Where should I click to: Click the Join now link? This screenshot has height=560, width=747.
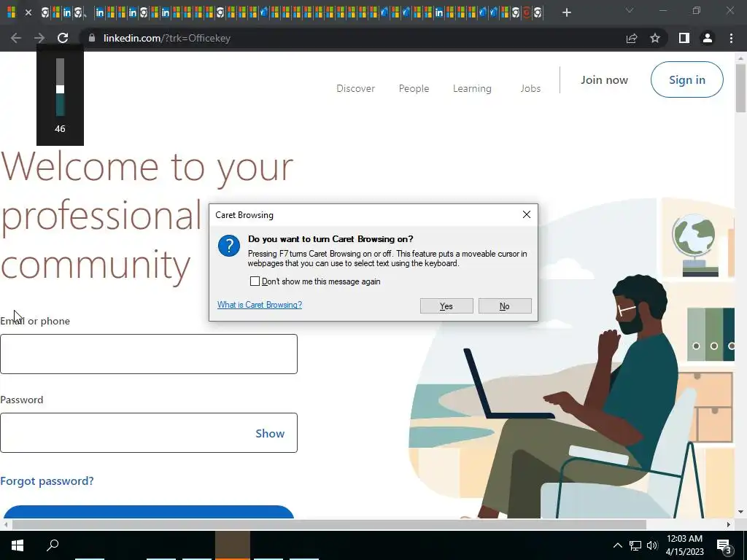point(604,80)
